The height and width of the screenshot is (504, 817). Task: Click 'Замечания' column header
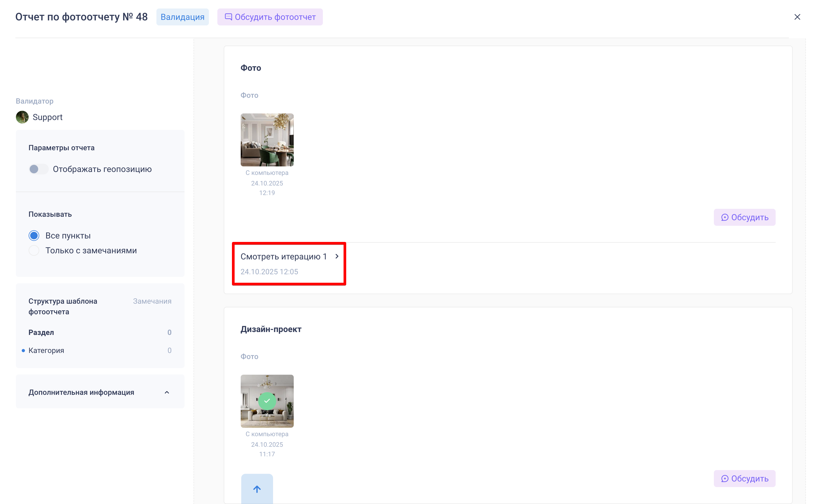point(152,301)
